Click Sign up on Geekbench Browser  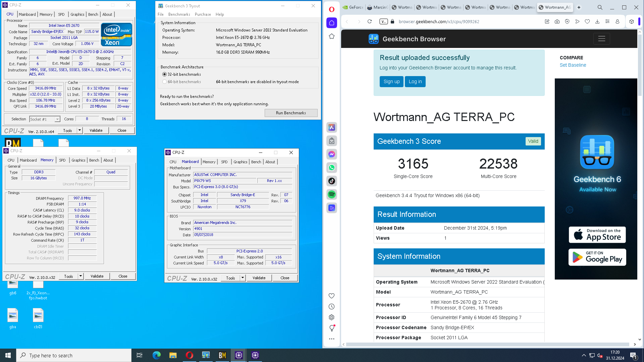pos(391,81)
